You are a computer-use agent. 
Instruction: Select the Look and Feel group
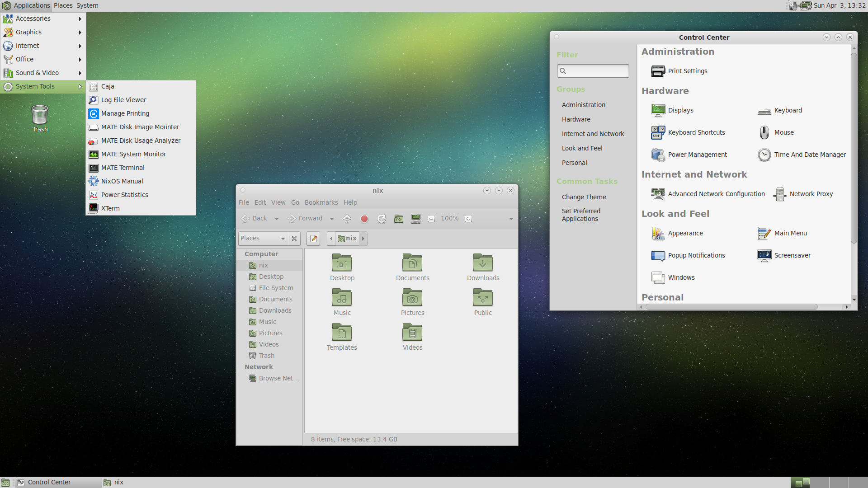[x=582, y=148]
